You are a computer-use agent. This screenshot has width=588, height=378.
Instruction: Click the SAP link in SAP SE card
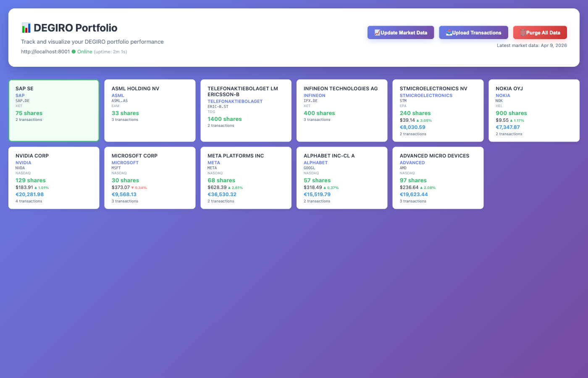click(x=20, y=96)
